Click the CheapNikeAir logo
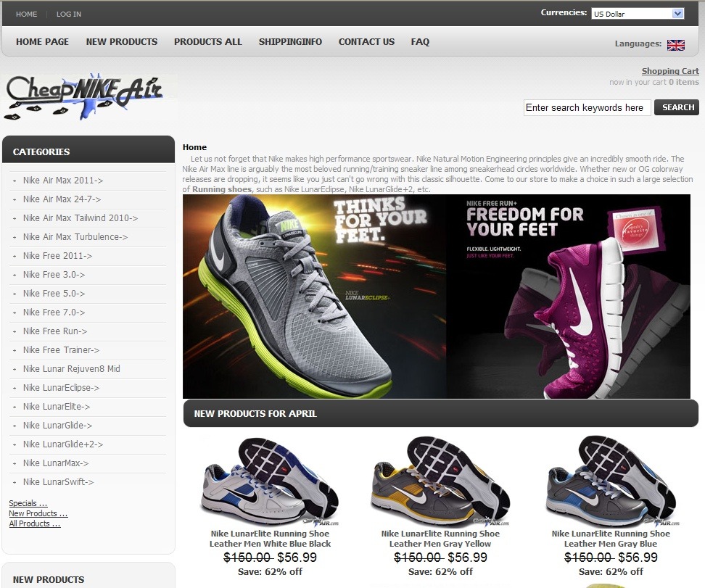This screenshot has width=705, height=588. click(x=83, y=96)
